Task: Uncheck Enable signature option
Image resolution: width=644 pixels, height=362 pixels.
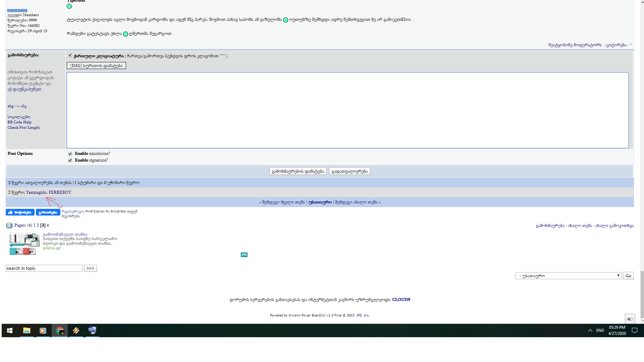Action: click(70, 161)
